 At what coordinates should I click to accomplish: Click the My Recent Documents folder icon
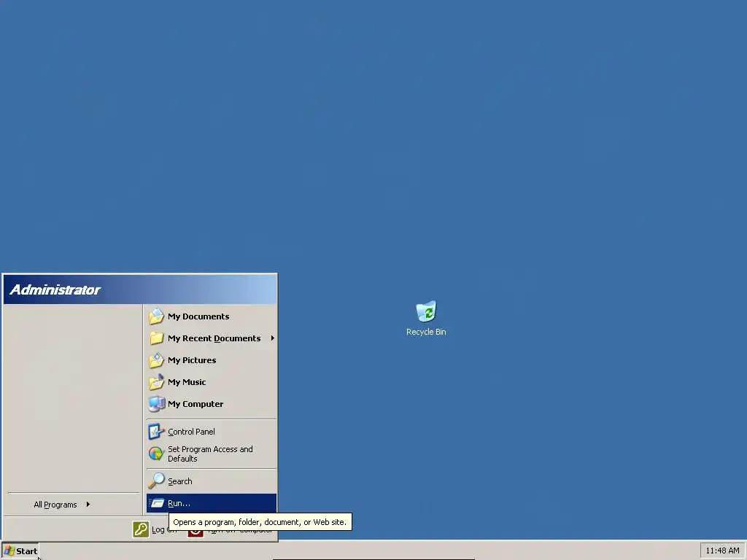(156, 338)
